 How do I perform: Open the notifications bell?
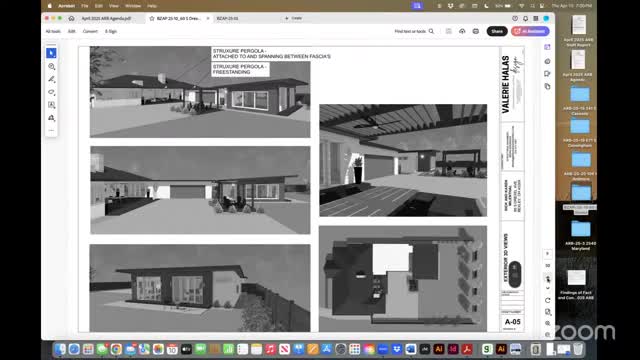[x=525, y=18]
